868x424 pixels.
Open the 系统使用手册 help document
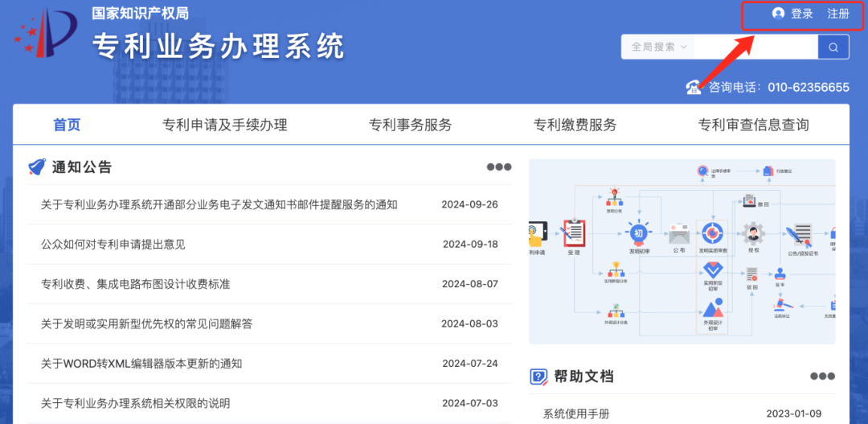tap(576, 414)
